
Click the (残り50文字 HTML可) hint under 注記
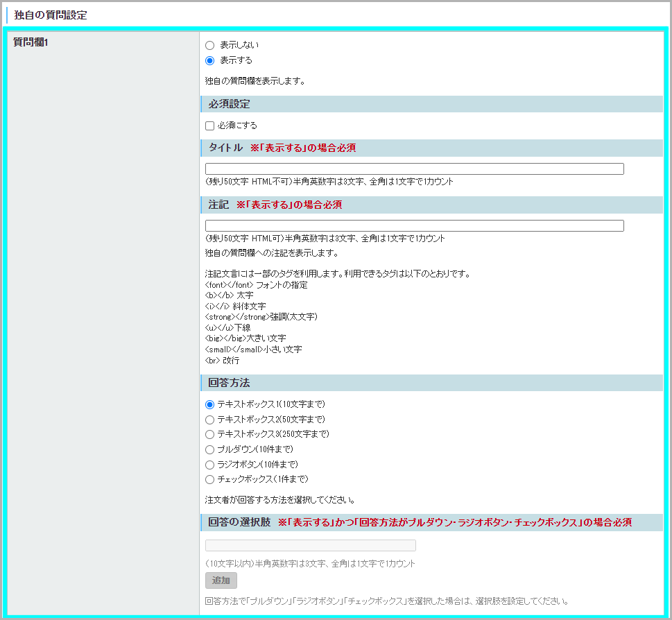(325, 239)
